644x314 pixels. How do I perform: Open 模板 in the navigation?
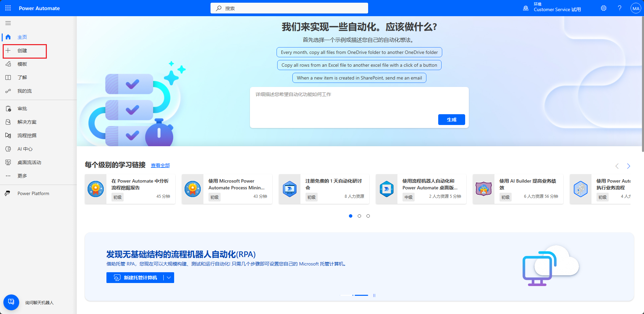22,64
